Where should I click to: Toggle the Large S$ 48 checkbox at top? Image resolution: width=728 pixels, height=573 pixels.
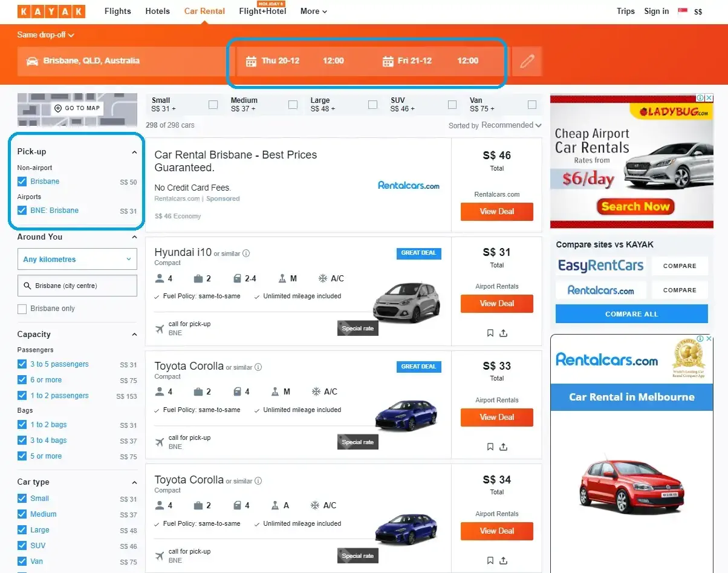pyautogui.click(x=372, y=105)
